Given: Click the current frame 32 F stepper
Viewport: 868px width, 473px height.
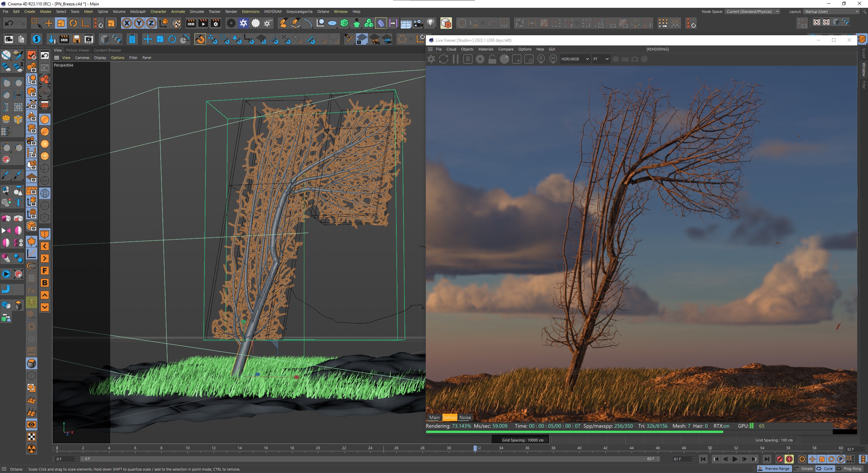Looking at the screenshot, I should [865, 449].
